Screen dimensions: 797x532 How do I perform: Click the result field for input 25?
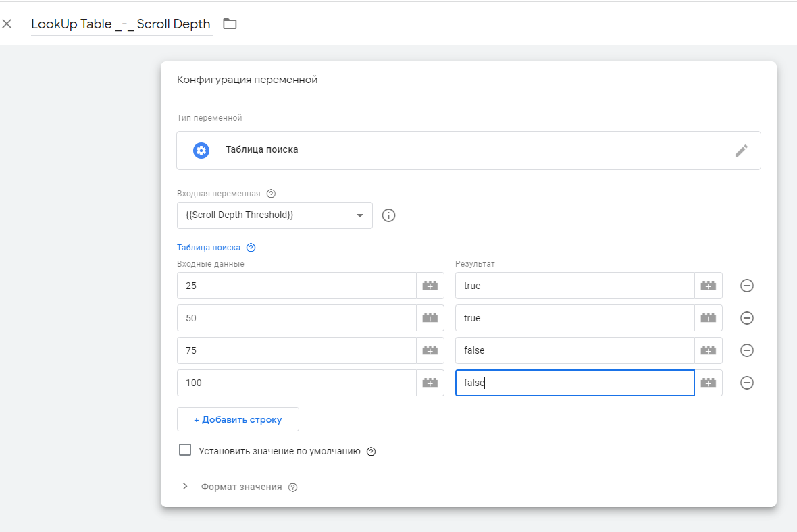point(574,286)
